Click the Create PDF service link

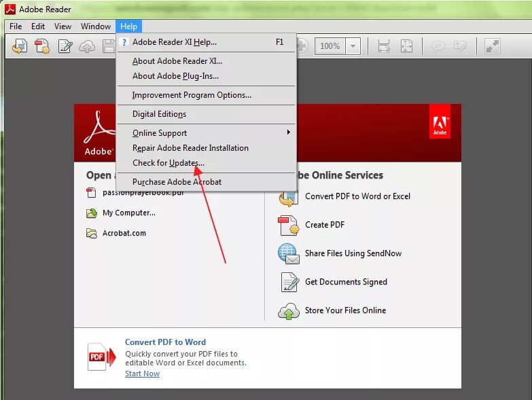tap(325, 225)
